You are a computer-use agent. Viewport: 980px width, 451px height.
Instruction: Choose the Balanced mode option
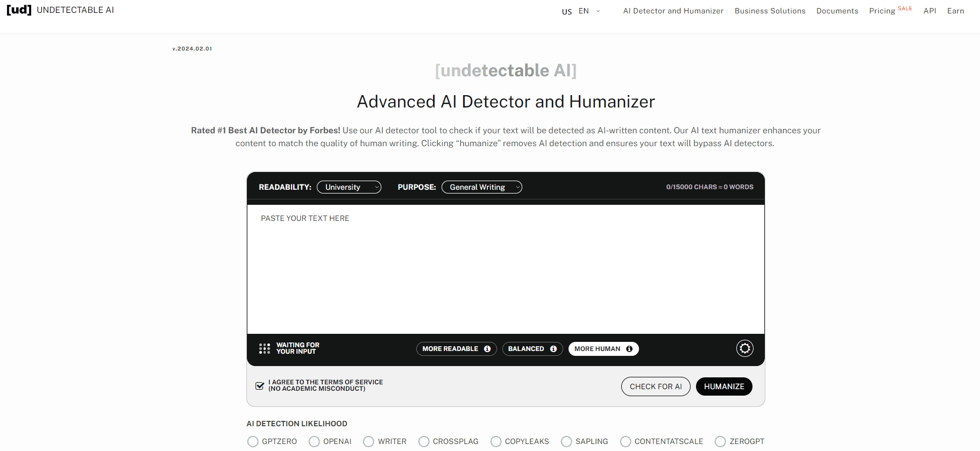tap(526, 349)
